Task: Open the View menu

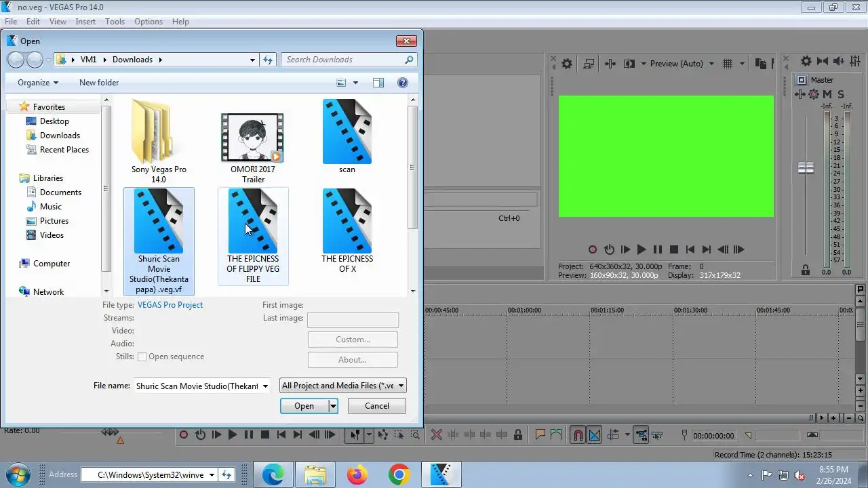Action: 58,22
